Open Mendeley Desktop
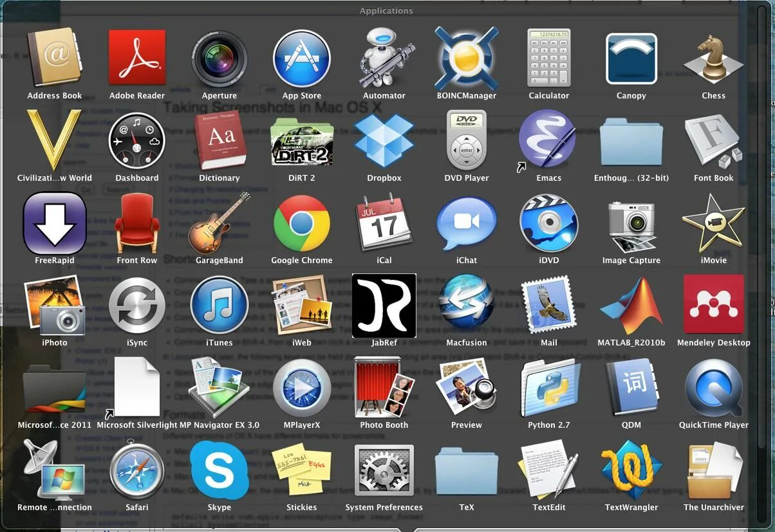Image resolution: width=775 pixels, height=532 pixels. [714, 304]
